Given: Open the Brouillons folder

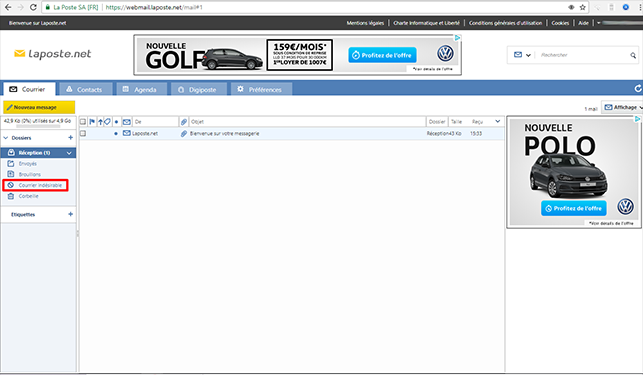Looking at the screenshot, I should click(x=30, y=174).
